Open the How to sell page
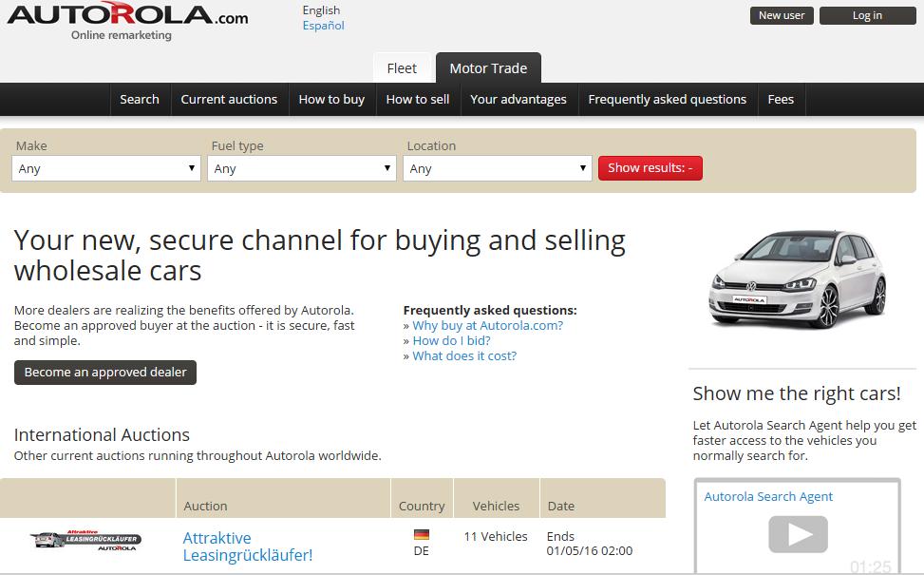 (418, 100)
